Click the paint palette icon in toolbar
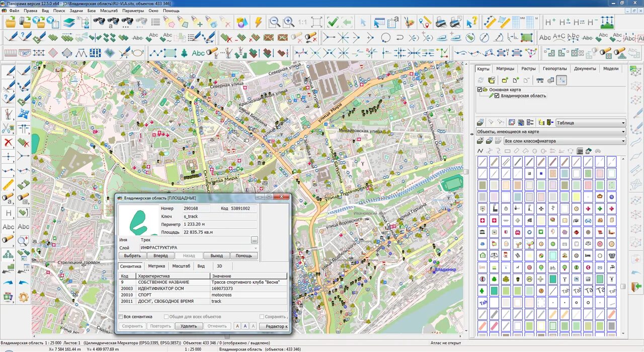644x352 pixels. (410, 22)
